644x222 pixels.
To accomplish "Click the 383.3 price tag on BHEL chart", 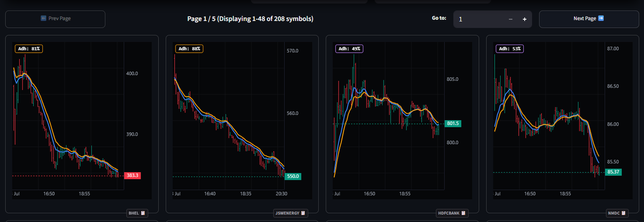I will pyautogui.click(x=132, y=175).
